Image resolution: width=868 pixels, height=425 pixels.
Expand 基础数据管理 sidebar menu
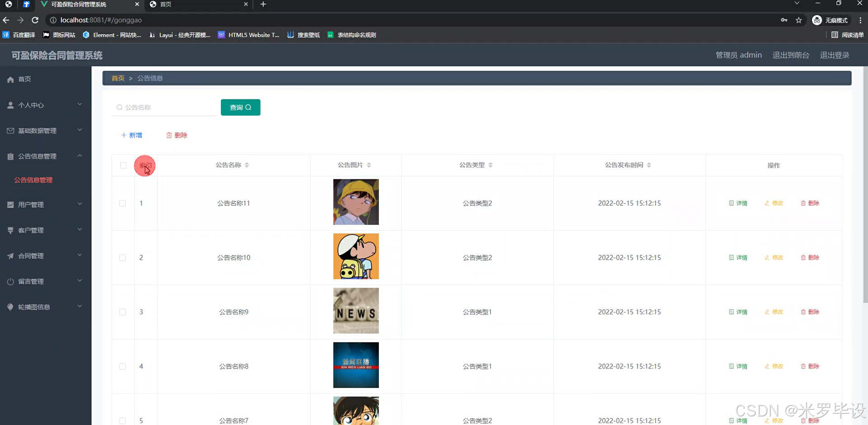point(45,131)
